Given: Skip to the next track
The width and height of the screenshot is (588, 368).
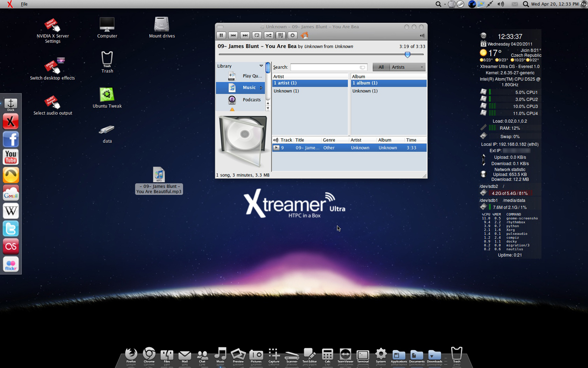Looking at the screenshot, I should coord(245,35).
